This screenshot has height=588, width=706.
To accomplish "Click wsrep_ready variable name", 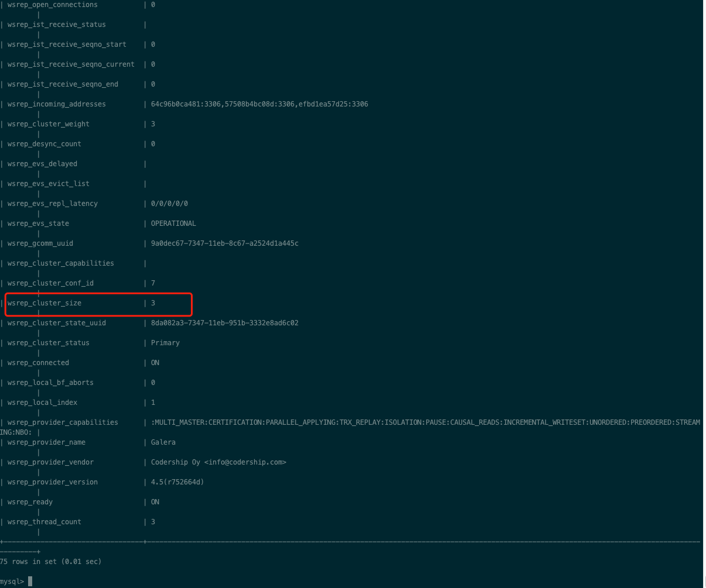I will 30,502.
